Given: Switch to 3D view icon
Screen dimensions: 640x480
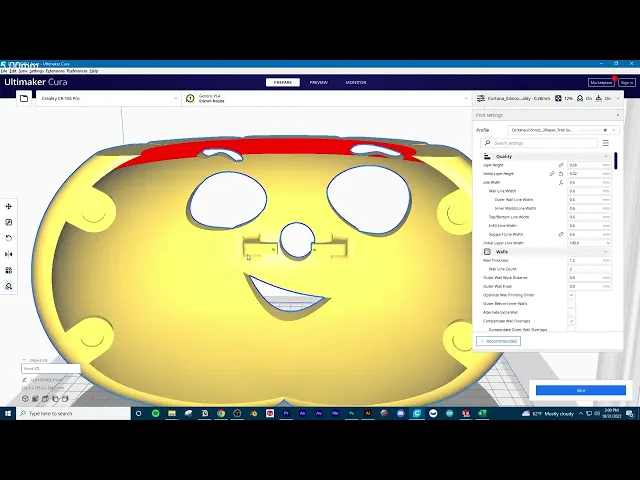Looking at the screenshot, I should point(25,399).
